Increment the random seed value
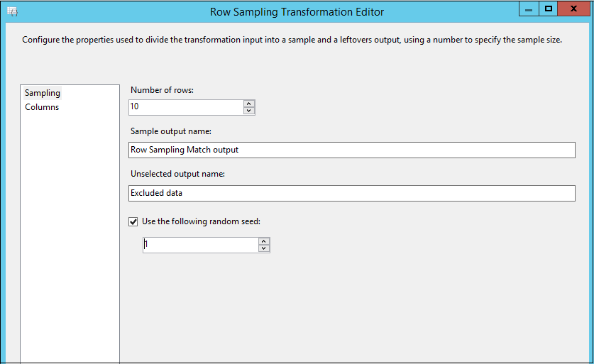The image size is (594, 364). point(264,241)
